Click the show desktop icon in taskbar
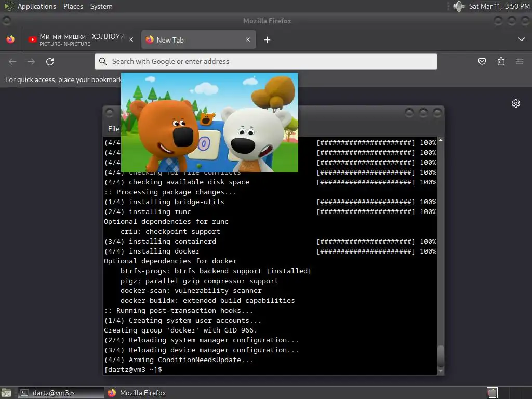Screen dimensions: 532x399 pyautogui.click(x=6, y=393)
